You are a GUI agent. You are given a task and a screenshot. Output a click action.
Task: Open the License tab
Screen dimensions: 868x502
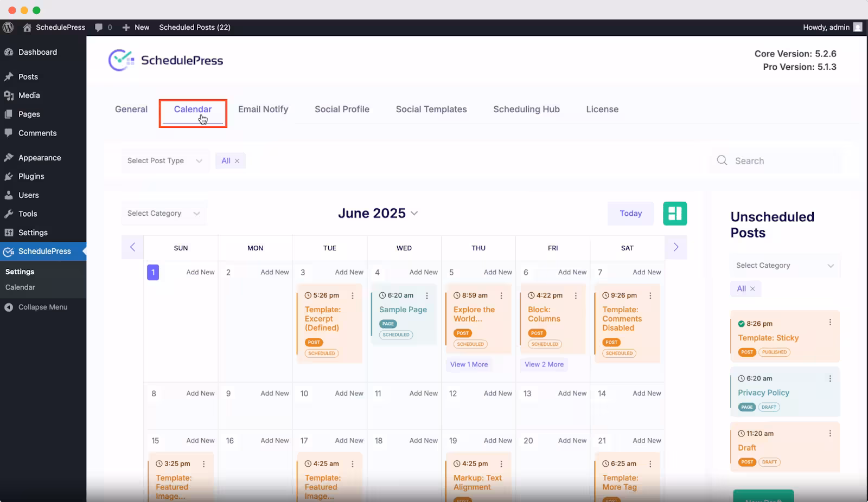tap(602, 110)
